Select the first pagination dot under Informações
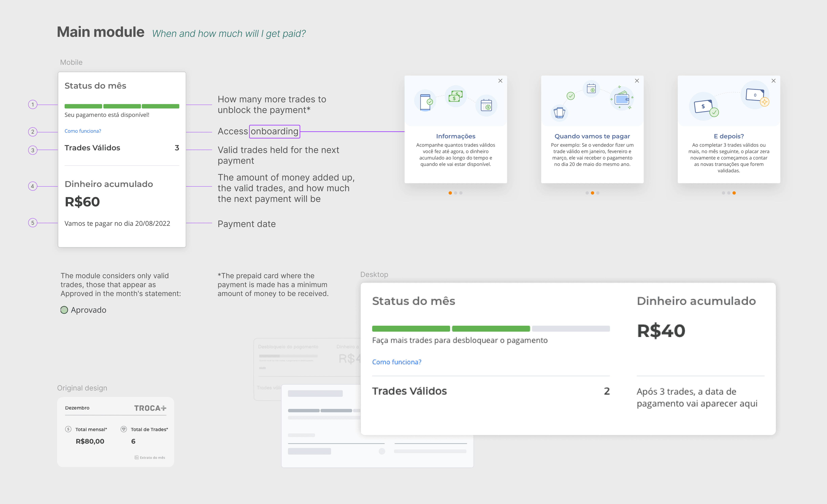 coord(450,193)
